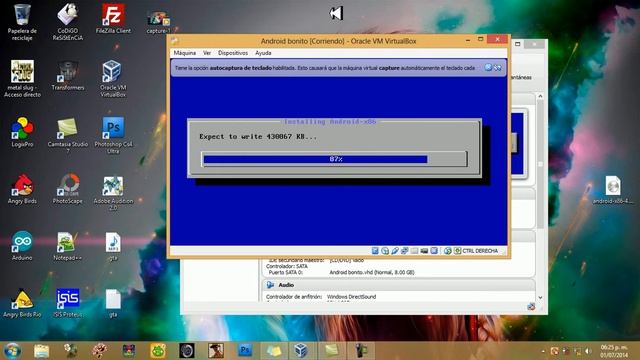
Task: Click the scroll-down arrow in VirtualBox Manager
Action: pos(540,298)
